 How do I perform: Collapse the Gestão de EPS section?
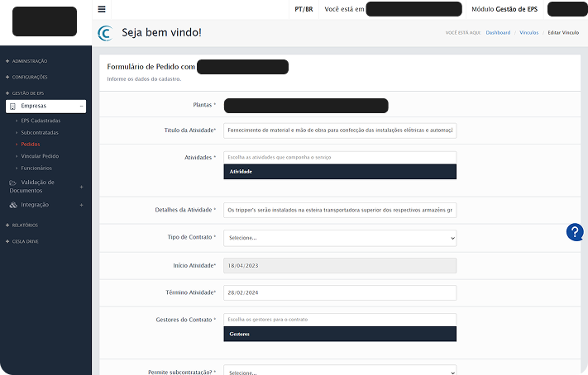[x=24, y=93]
